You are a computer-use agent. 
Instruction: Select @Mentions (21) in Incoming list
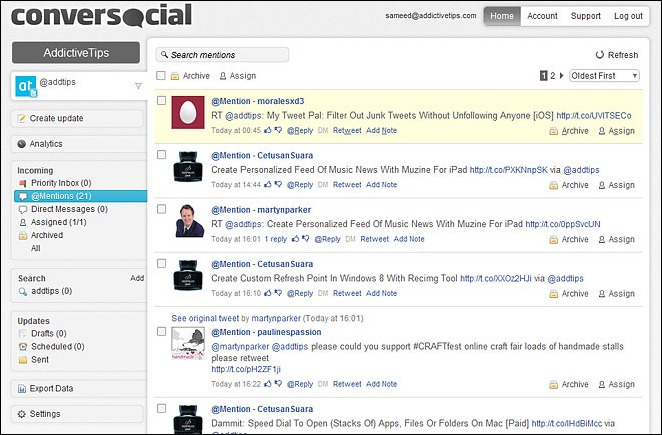[80, 196]
